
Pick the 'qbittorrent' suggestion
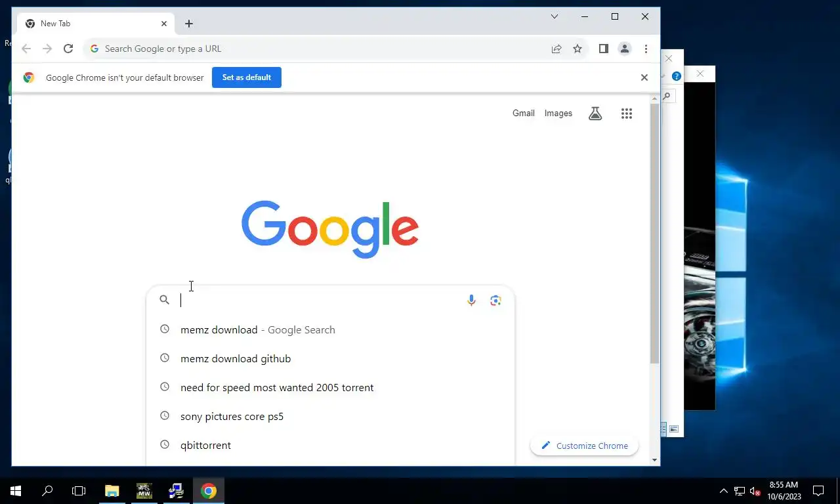click(x=330, y=445)
